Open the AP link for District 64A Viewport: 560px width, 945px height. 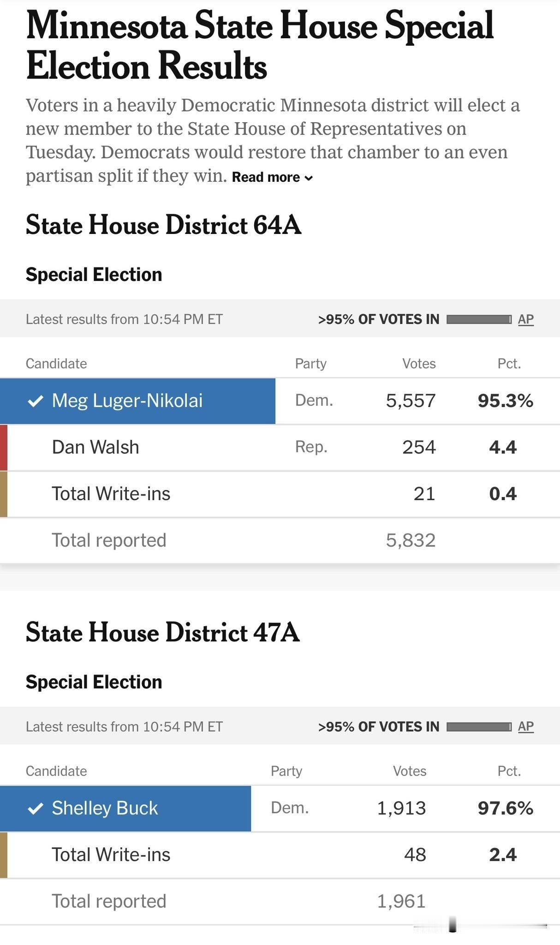[525, 319]
